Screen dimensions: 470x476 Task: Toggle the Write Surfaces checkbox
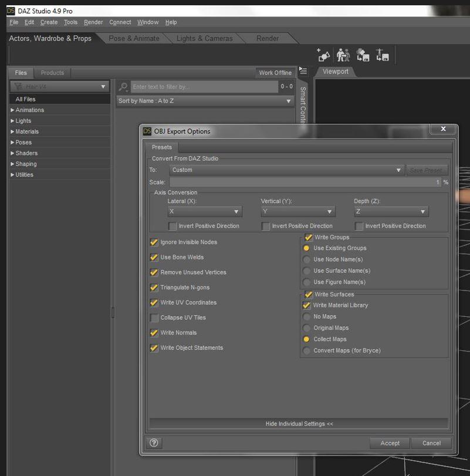click(x=309, y=295)
